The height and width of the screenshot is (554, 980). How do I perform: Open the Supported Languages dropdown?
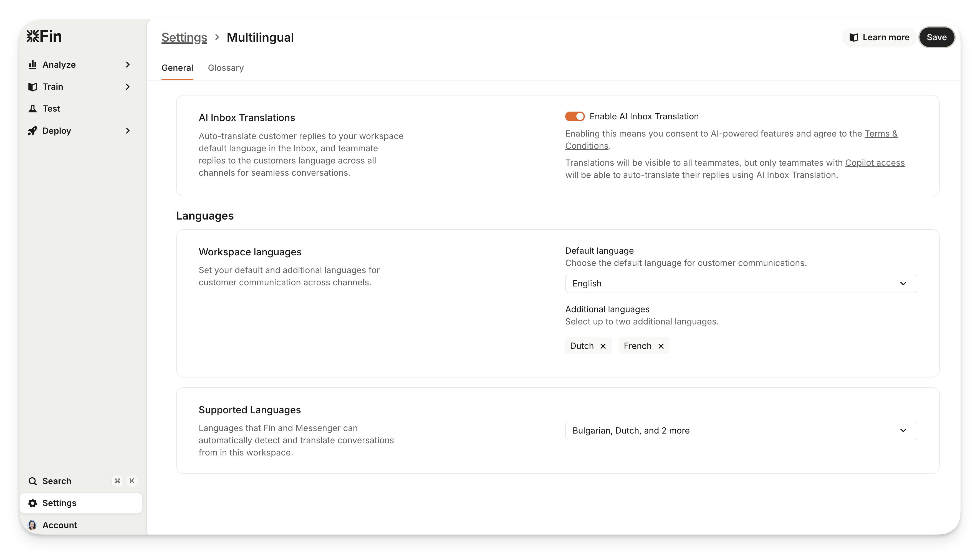(x=741, y=431)
